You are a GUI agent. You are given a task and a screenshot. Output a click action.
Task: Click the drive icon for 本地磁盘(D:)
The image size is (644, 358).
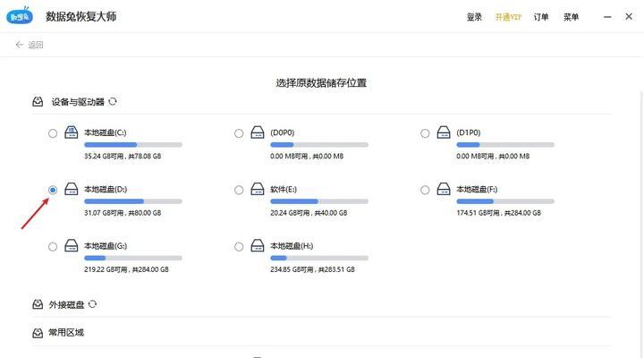72,189
